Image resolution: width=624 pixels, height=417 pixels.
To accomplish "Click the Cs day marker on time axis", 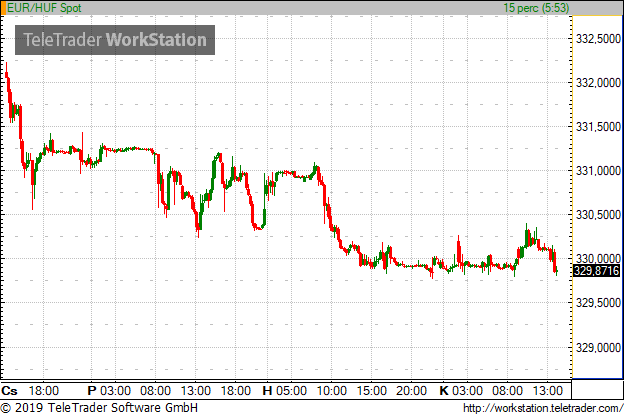I will click(9, 391).
